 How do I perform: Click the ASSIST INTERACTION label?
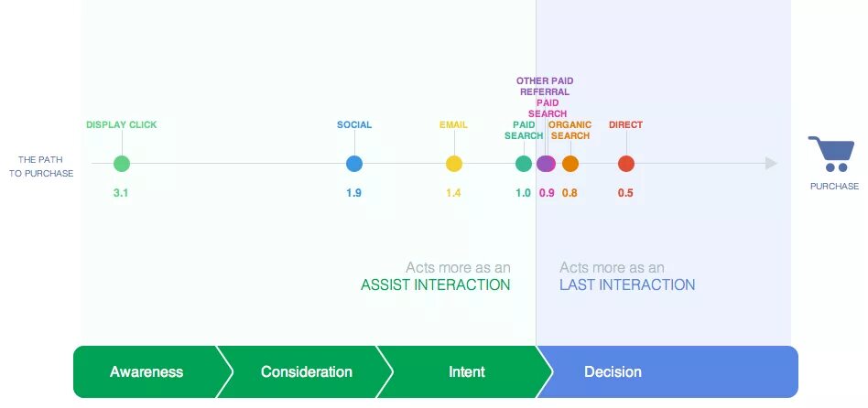coord(435,285)
